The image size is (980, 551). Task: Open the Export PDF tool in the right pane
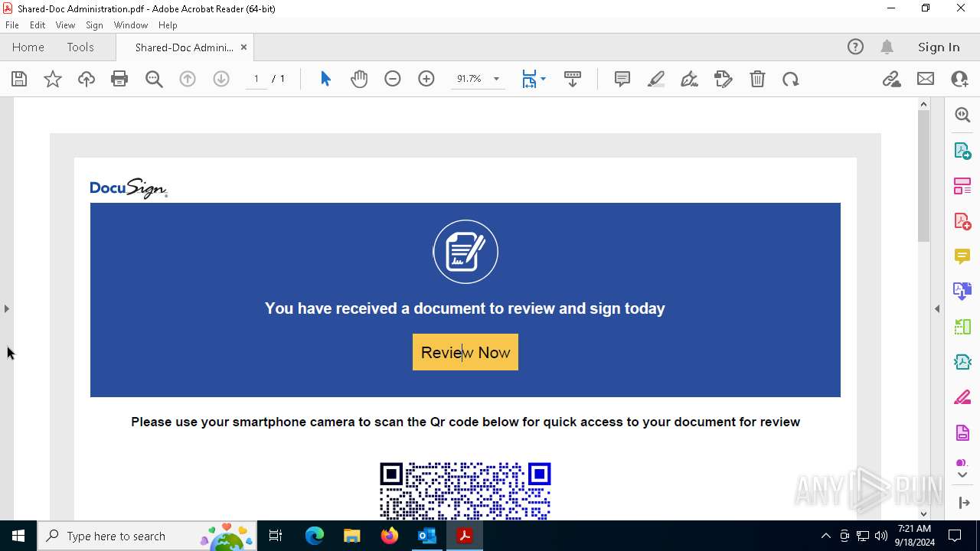962,151
